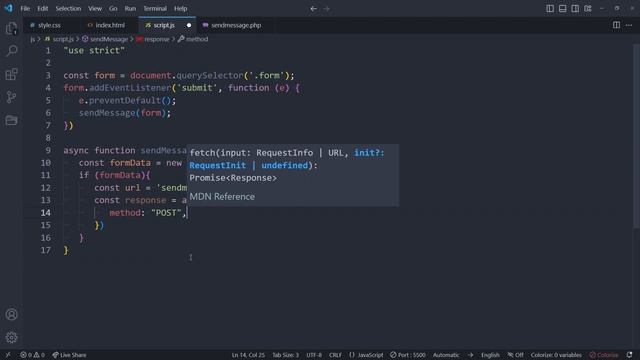Open editor More Actions ellipsis
The height and width of the screenshot is (360, 640).
pos(629,25)
